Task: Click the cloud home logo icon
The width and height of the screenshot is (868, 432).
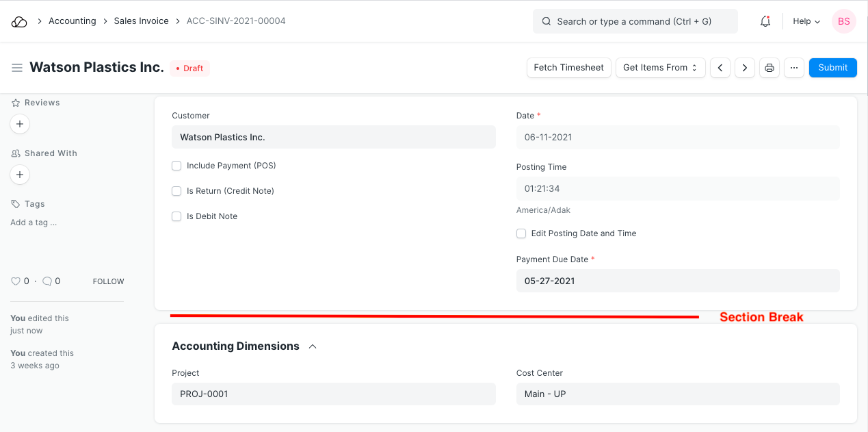Action: coord(19,21)
